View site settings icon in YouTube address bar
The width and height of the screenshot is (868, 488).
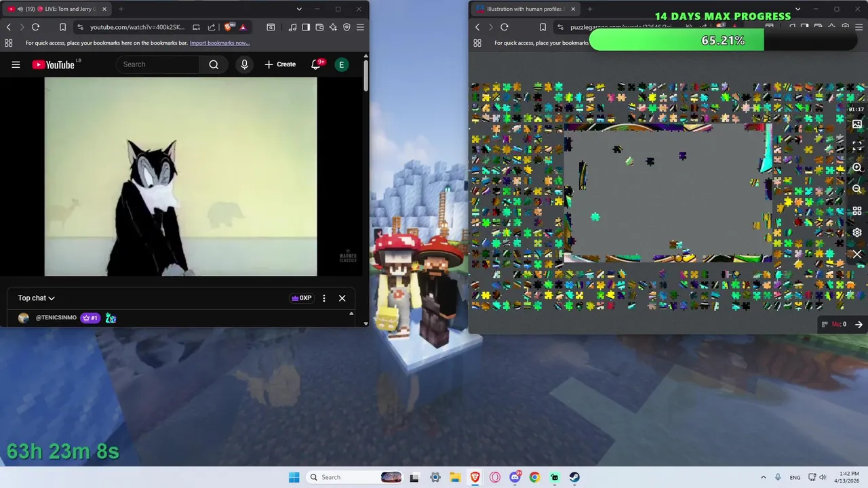pos(81,27)
